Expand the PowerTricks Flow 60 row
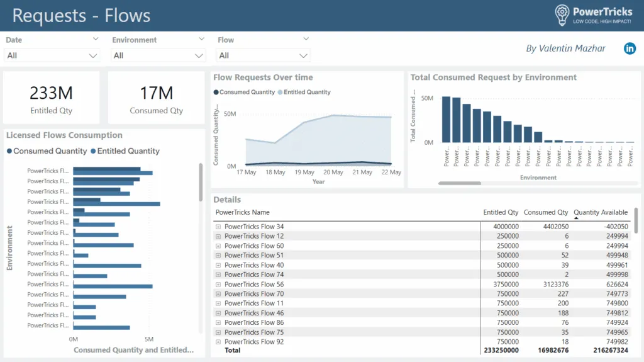644x362 pixels. pos(218,246)
